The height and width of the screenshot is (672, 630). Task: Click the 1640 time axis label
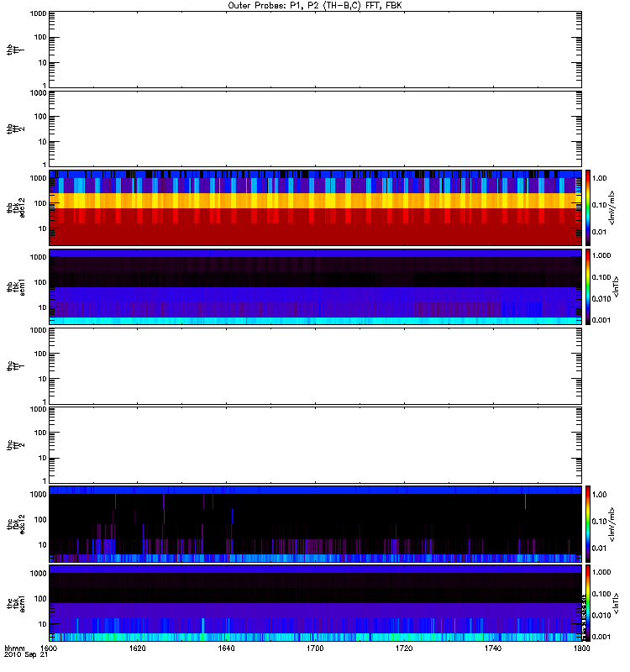coord(226,648)
